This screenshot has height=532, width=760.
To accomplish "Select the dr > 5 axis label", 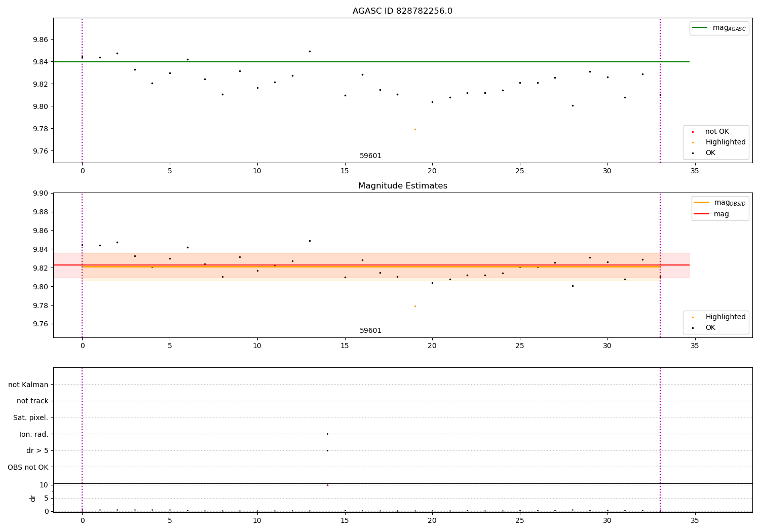I will coord(37,450).
